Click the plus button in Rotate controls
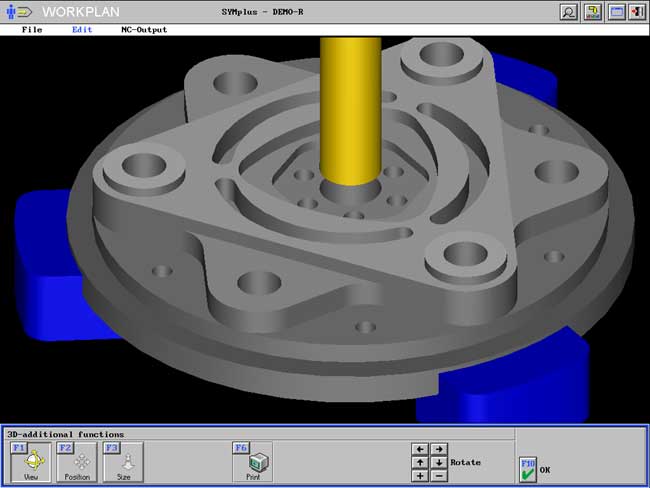 (x=420, y=476)
